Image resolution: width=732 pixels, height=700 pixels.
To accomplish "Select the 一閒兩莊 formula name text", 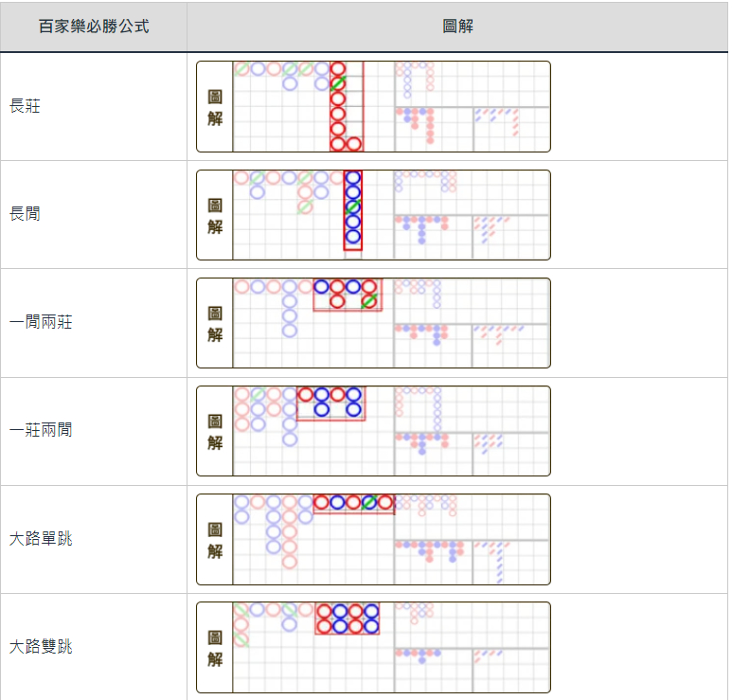I will click(x=41, y=322).
